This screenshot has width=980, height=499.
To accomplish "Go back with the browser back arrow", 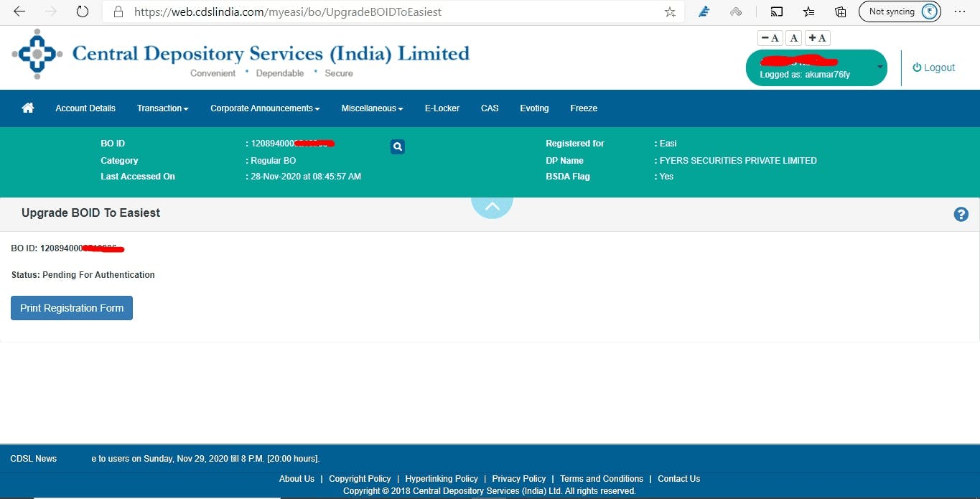I will (20, 11).
